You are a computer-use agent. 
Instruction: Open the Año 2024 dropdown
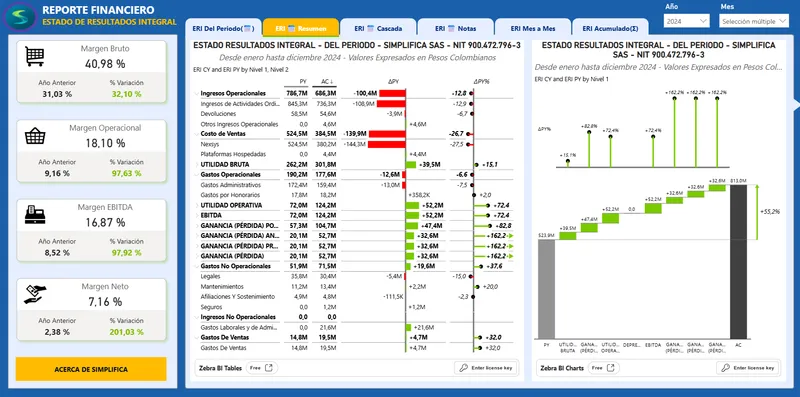[x=687, y=21]
